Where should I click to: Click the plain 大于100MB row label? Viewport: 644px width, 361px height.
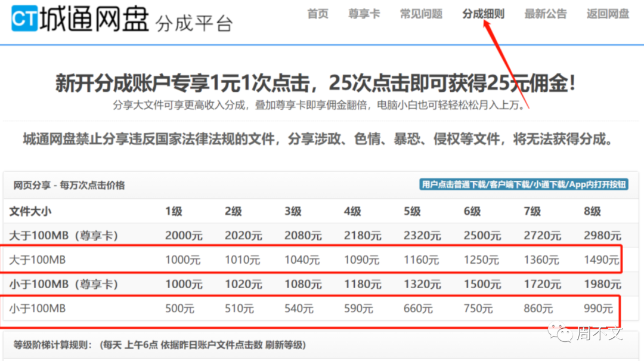tap(38, 260)
